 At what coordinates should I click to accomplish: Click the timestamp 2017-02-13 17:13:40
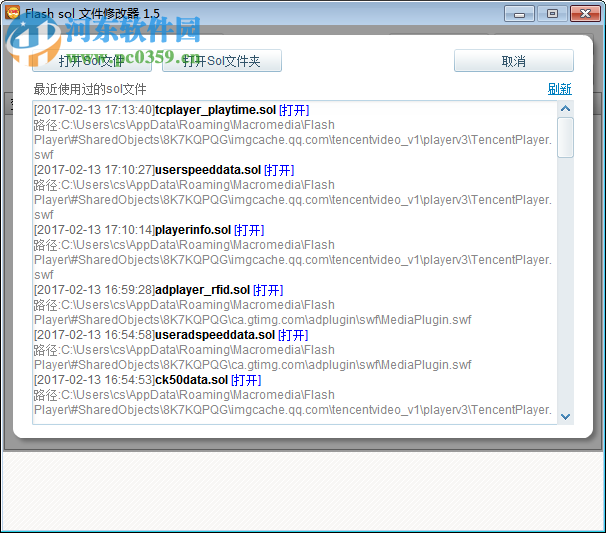click(x=94, y=110)
